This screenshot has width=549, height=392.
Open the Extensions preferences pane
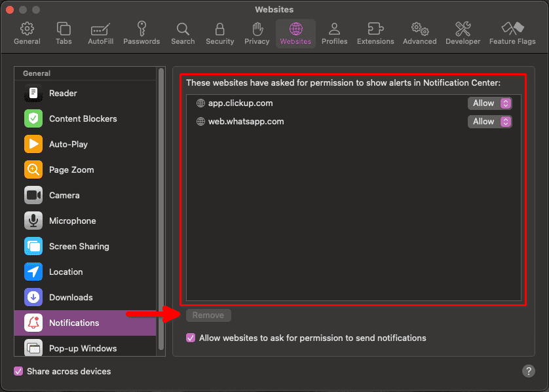(x=375, y=33)
